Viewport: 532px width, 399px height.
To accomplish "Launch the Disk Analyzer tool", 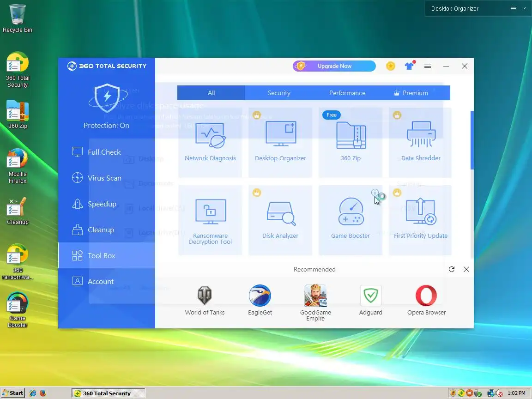I will (280, 220).
